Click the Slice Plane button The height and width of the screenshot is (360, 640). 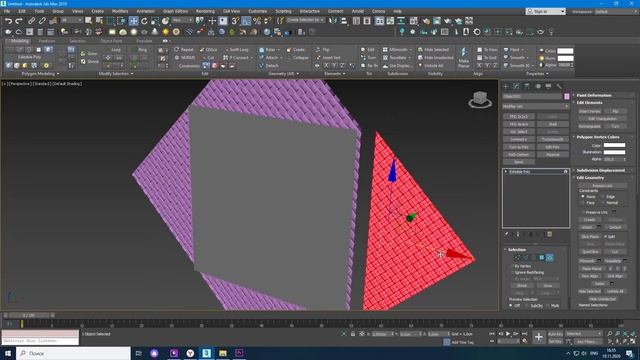(590, 237)
